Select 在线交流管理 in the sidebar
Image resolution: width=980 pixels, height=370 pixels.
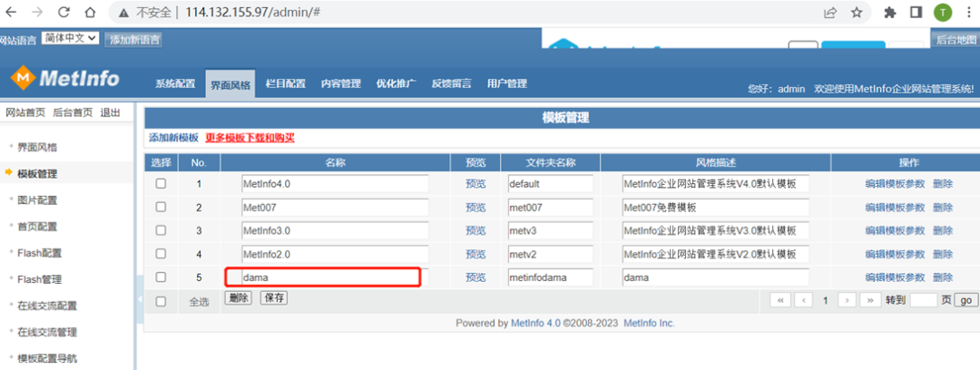(47, 332)
